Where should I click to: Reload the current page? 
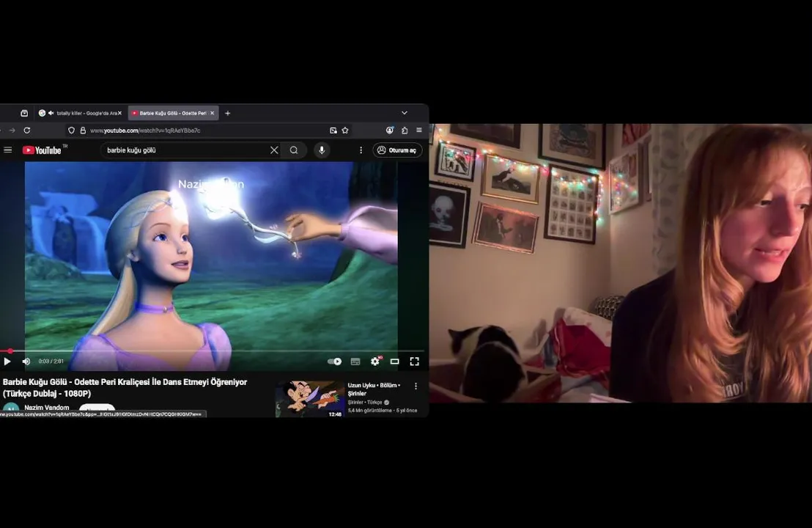tap(27, 131)
